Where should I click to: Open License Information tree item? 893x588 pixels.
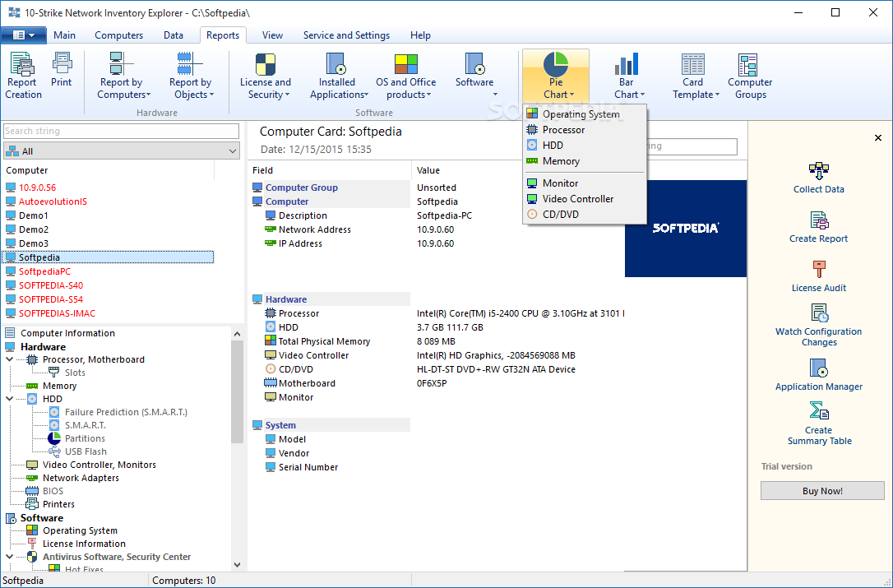[x=84, y=544]
